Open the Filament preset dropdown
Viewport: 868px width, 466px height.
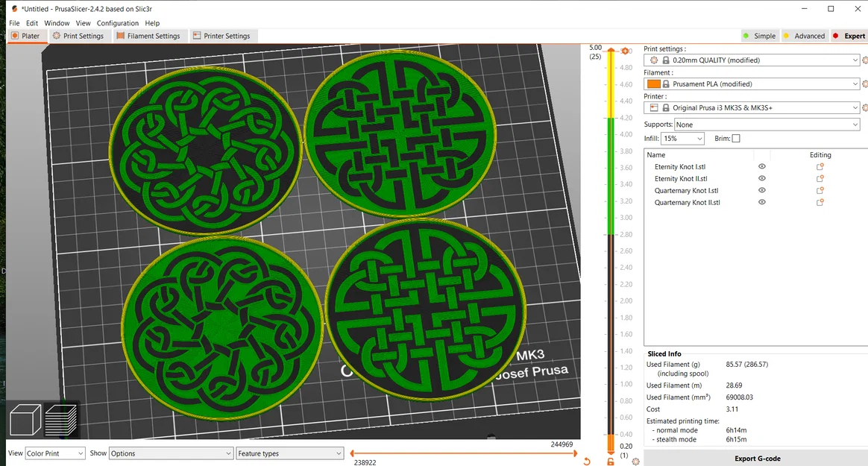(752, 84)
